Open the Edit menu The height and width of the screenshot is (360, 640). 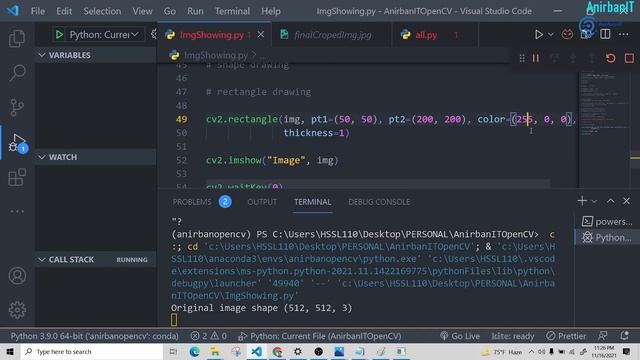click(x=64, y=11)
